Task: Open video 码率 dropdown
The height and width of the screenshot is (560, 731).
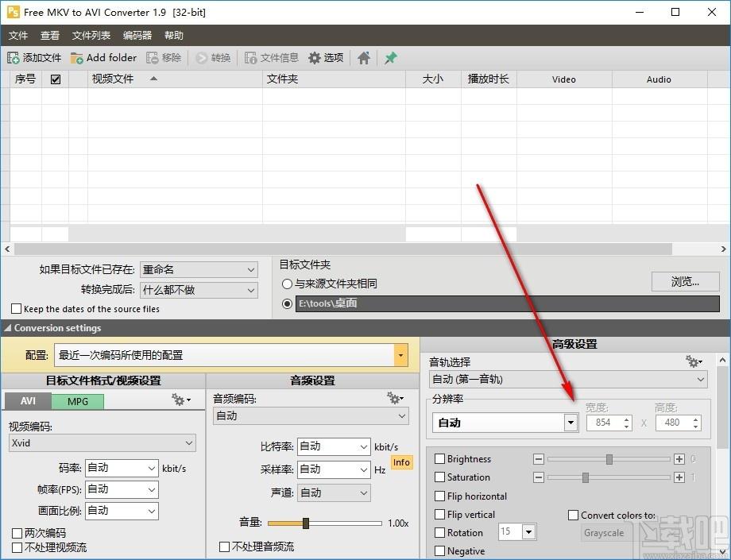Action: click(122, 468)
